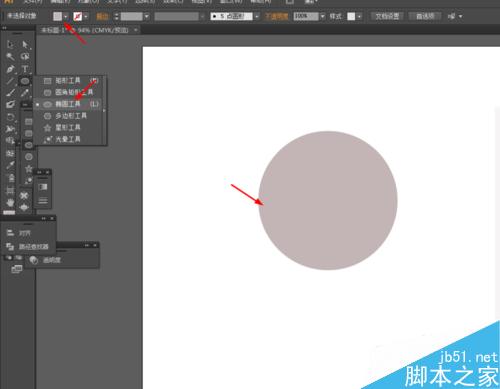Choose 椭圆工具 (Ellipse tool) from flyout
Screen dimensions: 500x389
pos(68,104)
